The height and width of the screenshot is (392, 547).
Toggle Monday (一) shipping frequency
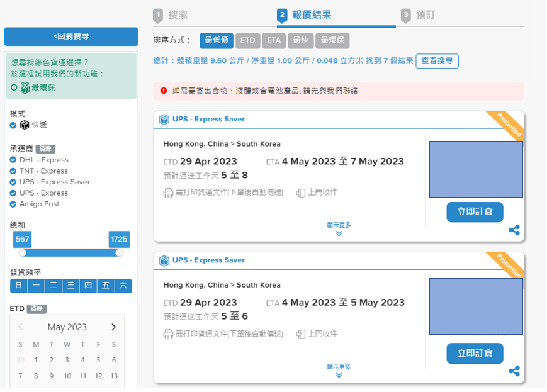pos(36,286)
